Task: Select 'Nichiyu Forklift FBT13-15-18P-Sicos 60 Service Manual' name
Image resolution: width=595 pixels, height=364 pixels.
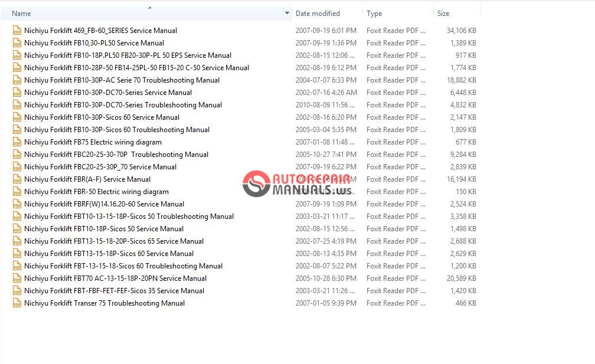Action: [109, 253]
